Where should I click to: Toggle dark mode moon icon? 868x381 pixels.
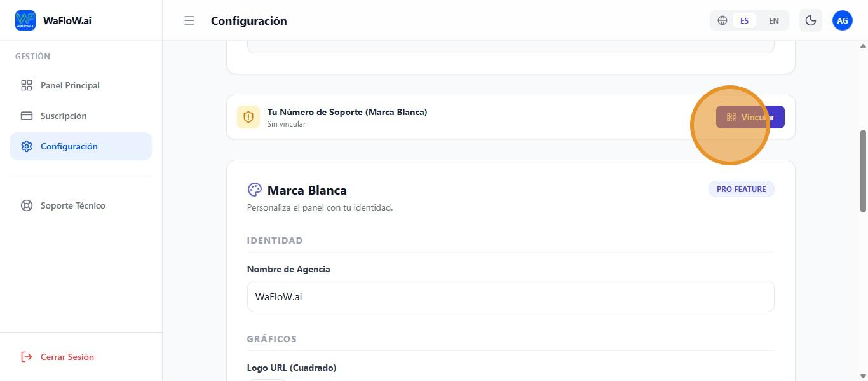tap(811, 20)
